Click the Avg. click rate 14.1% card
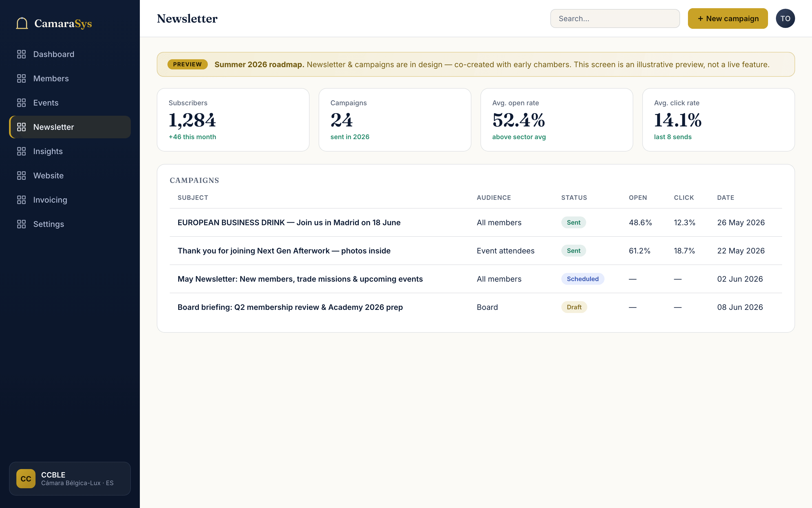The height and width of the screenshot is (508, 812). pyautogui.click(x=718, y=120)
